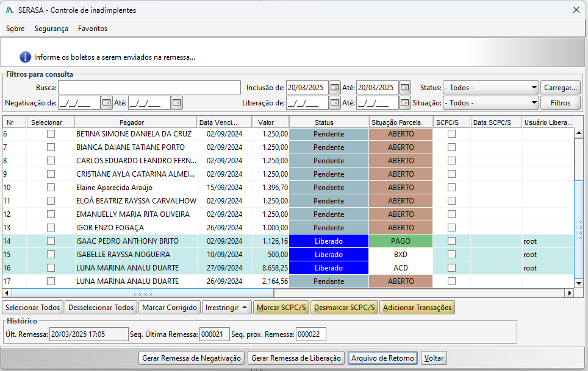The image size is (588, 371).
Task: Click Gerar Remessa de Negativação button
Action: (x=192, y=358)
